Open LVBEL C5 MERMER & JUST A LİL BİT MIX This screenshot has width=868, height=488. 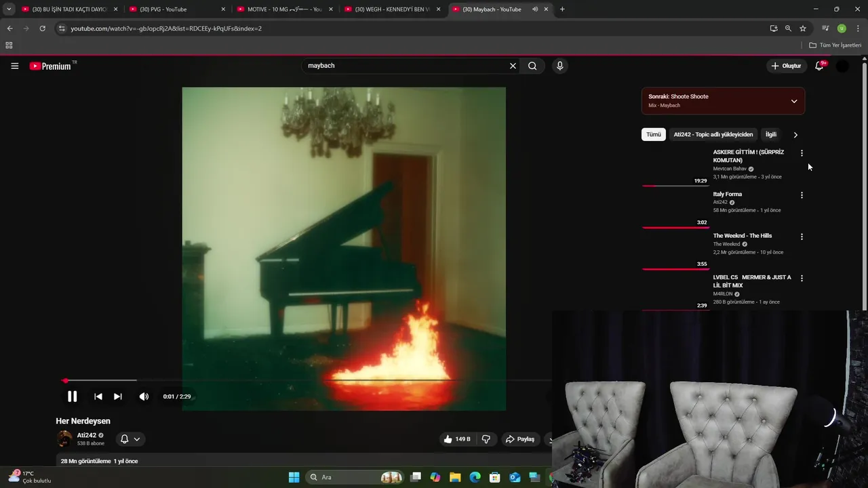tap(751, 281)
